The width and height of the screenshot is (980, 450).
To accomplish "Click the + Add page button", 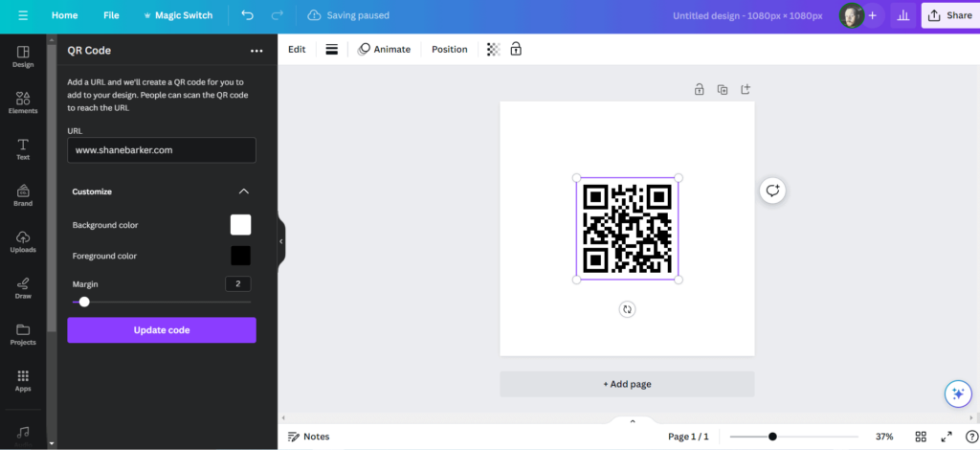I will pos(627,384).
